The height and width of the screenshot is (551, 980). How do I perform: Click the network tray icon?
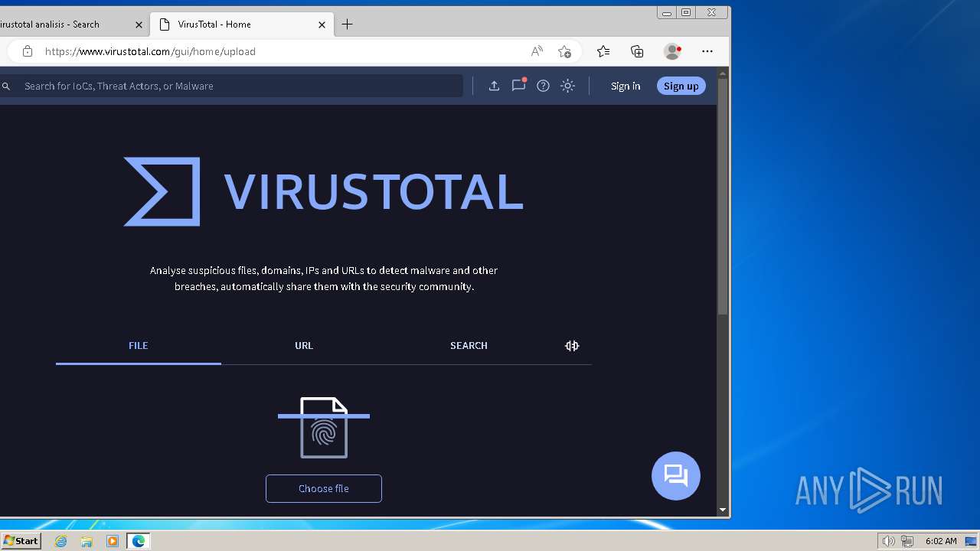(907, 541)
